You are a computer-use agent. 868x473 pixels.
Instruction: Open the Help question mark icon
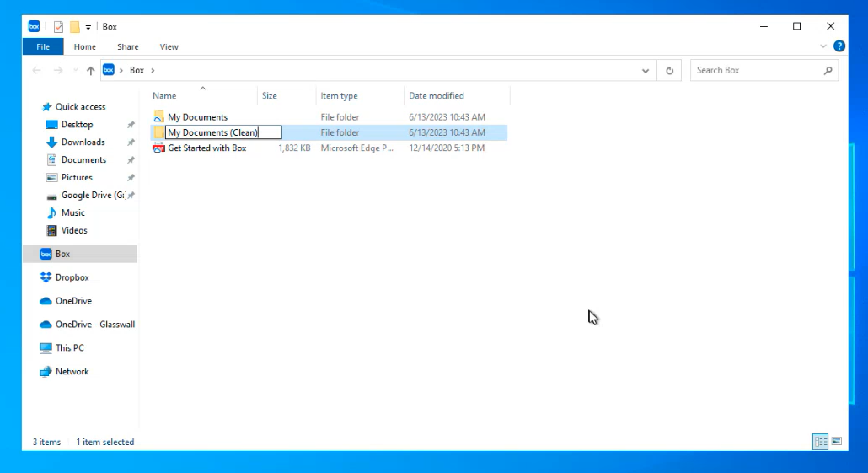(839, 46)
